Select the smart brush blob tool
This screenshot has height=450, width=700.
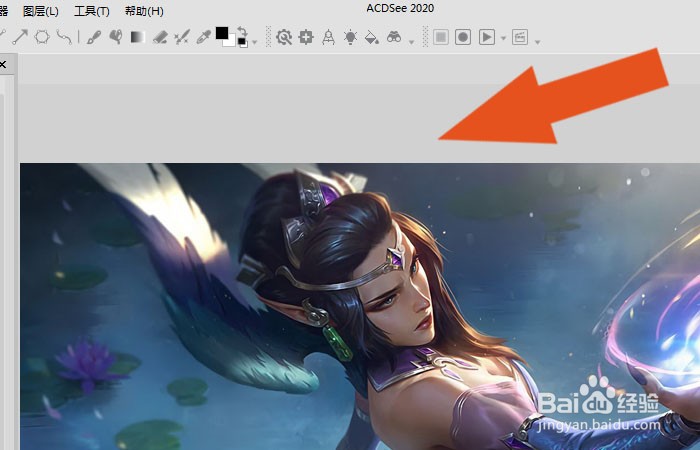116,37
